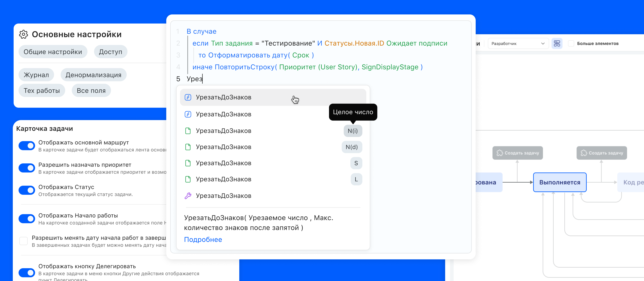Click the green field icon next to N(d) suggestion

[188, 147]
